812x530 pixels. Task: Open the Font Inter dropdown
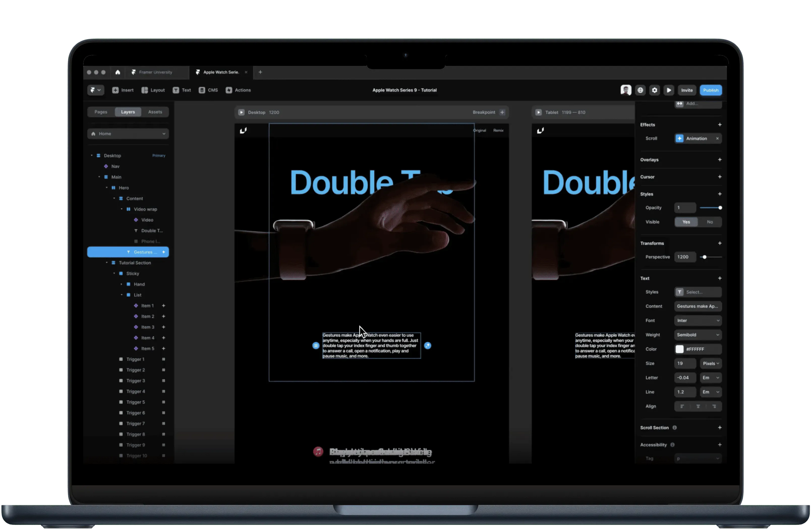[698, 321]
